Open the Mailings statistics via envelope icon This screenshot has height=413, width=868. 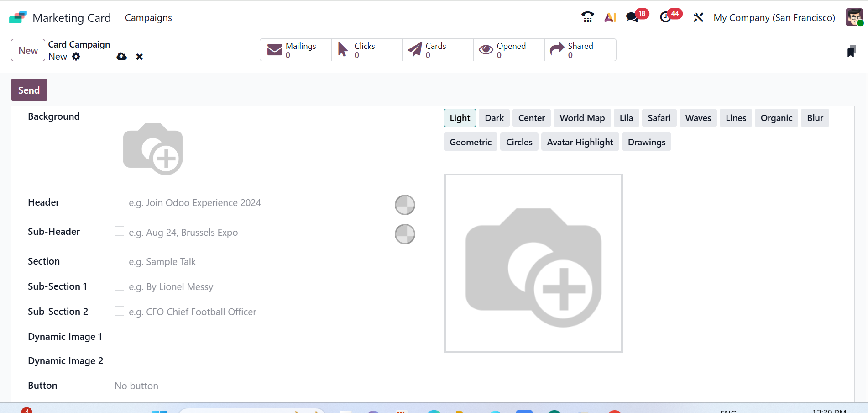274,49
